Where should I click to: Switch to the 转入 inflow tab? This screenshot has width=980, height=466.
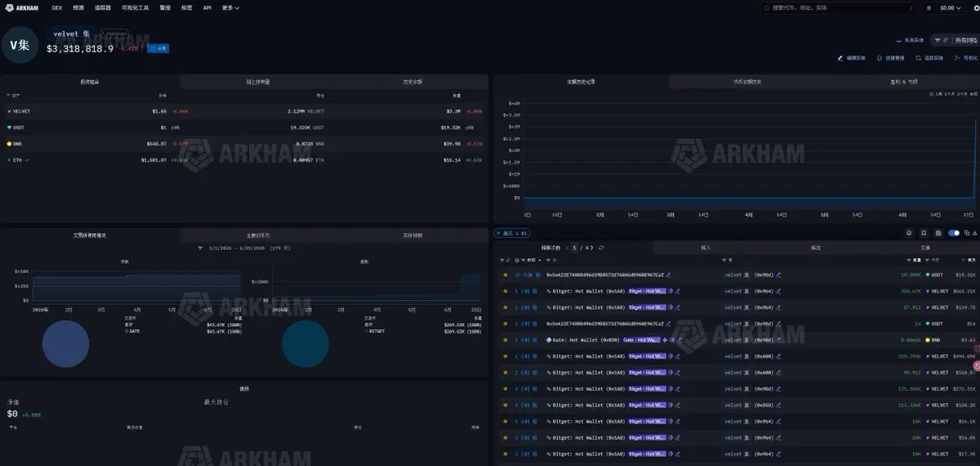706,247
